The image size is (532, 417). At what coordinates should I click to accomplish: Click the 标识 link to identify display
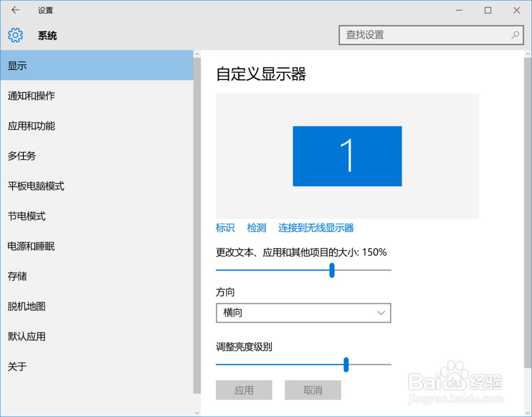(x=225, y=227)
